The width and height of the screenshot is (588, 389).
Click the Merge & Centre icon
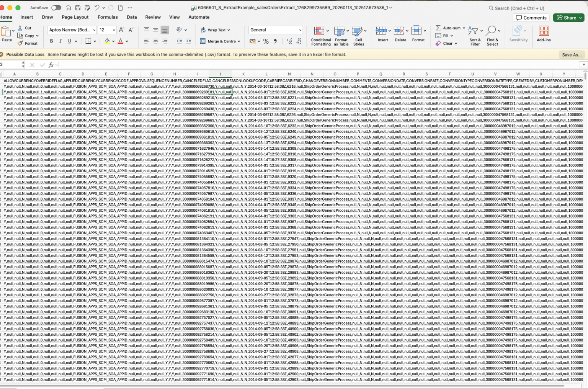(203, 41)
